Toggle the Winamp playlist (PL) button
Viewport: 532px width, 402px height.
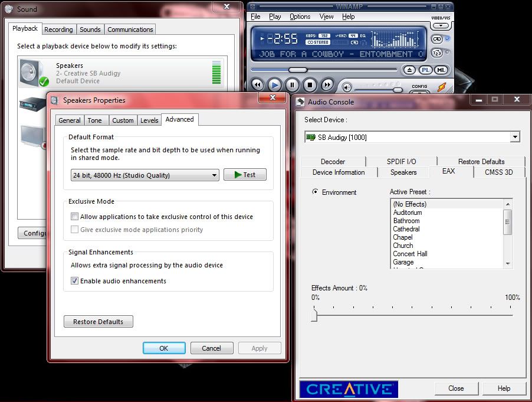tap(426, 70)
